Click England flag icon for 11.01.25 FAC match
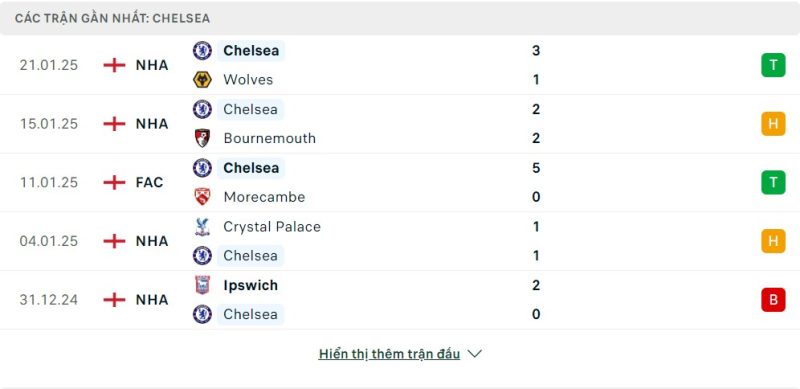Viewport: 800px width, 389px height. point(114,182)
